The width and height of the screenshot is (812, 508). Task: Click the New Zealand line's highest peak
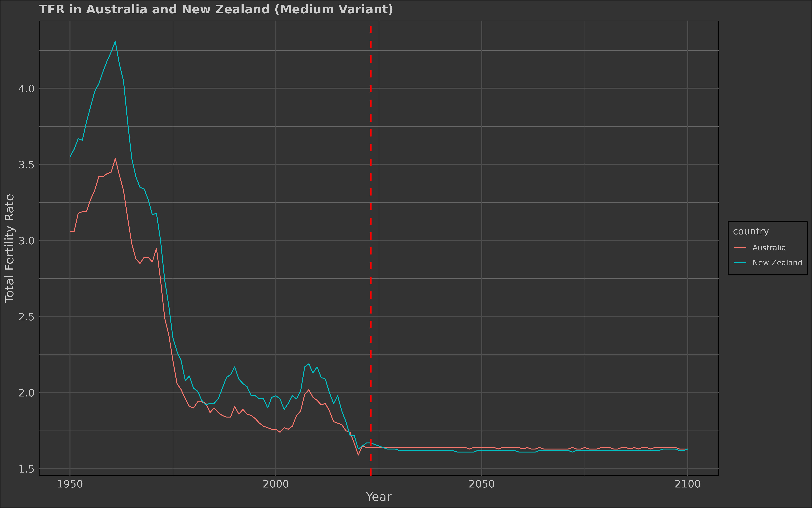(115, 41)
